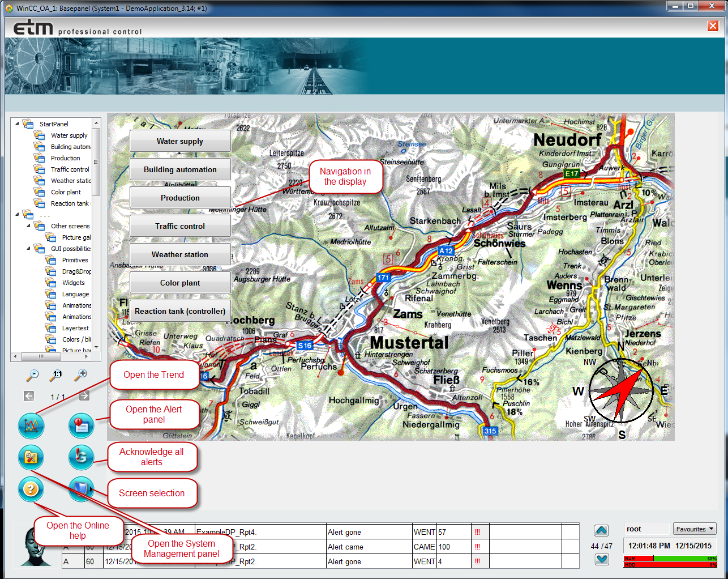Click the folder icon beside Primitives

(51, 260)
